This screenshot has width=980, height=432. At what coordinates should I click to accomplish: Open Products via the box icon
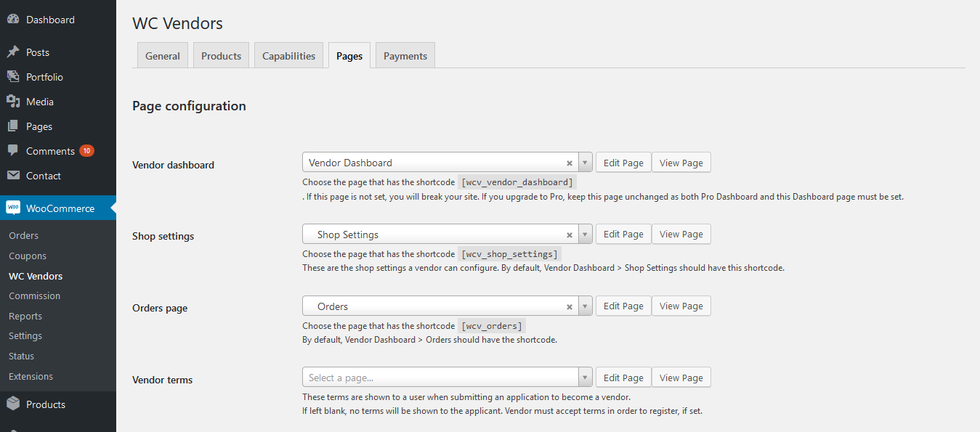point(13,404)
